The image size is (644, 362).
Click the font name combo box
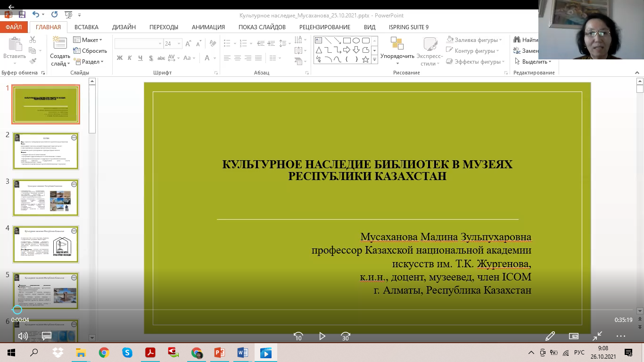pyautogui.click(x=139, y=44)
